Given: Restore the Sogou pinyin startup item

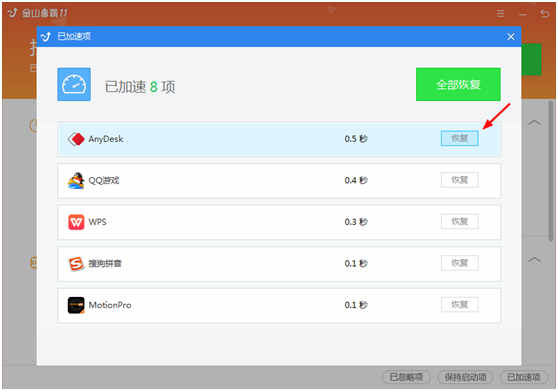Looking at the screenshot, I should (459, 263).
